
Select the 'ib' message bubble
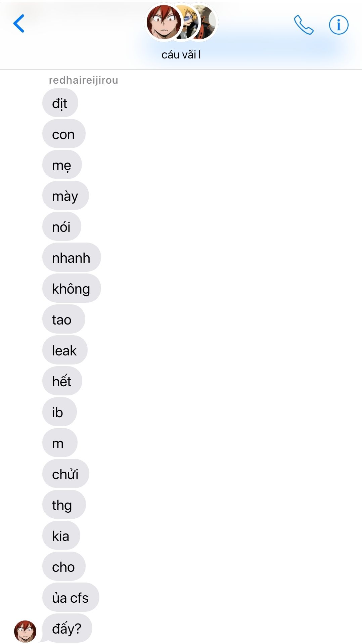[x=59, y=412]
